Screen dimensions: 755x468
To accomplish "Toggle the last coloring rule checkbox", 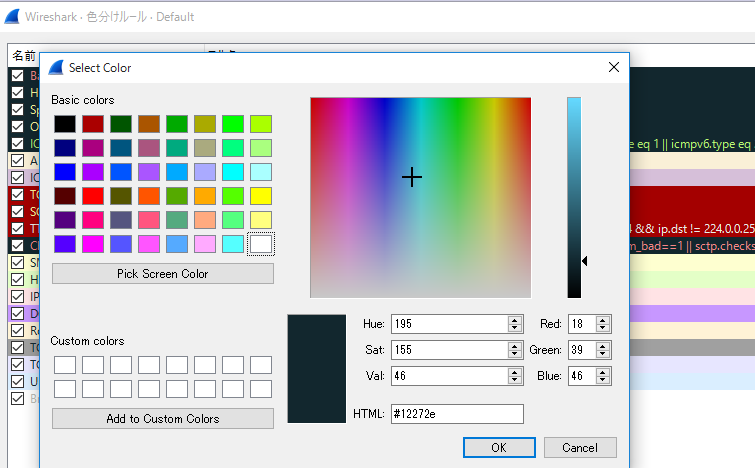I will (17, 399).
